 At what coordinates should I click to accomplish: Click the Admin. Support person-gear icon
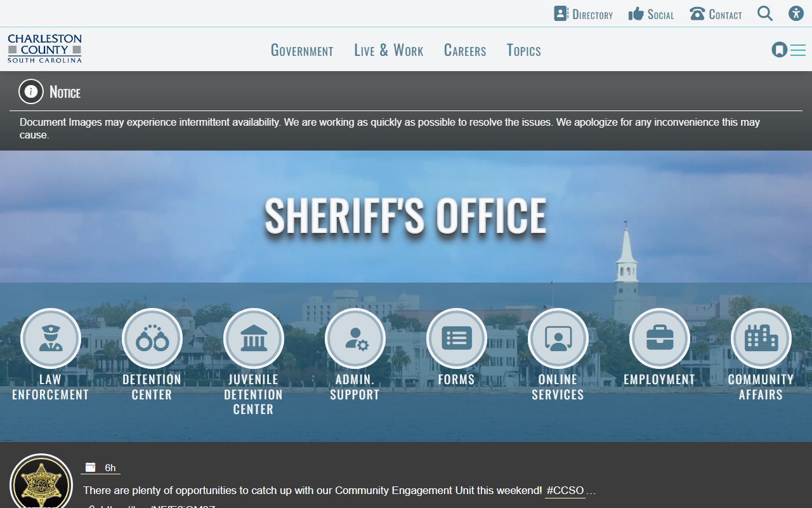point(355,338)
